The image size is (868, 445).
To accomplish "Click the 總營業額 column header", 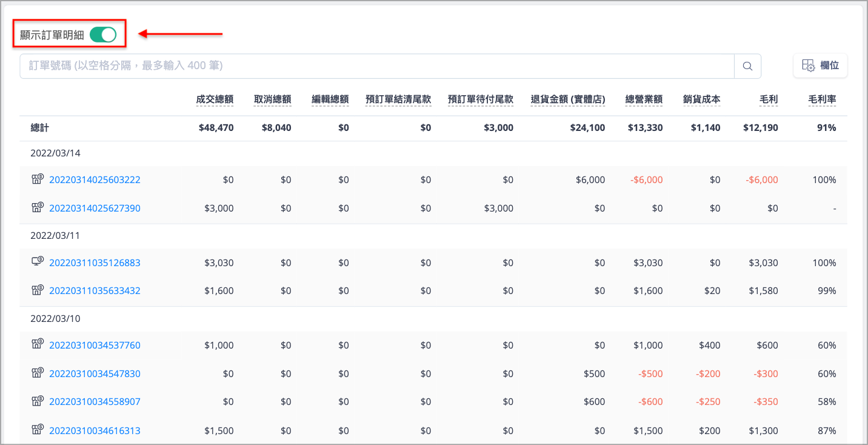I will [644, 99].
